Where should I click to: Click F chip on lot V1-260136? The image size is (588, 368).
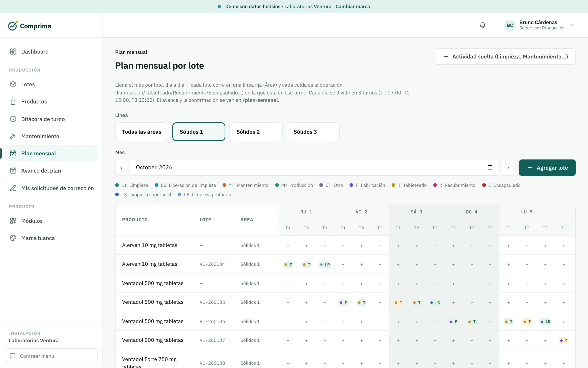(x=453, y=322)
